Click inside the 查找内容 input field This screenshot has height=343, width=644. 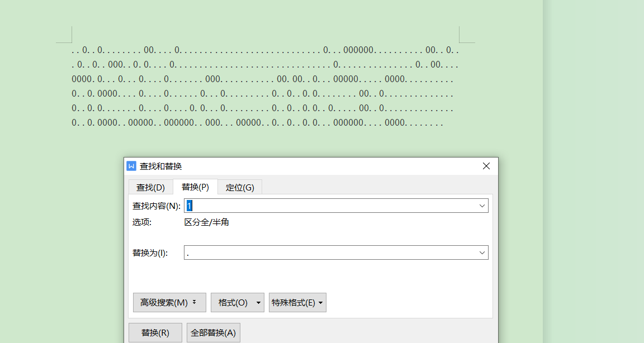tap(330, 206)
